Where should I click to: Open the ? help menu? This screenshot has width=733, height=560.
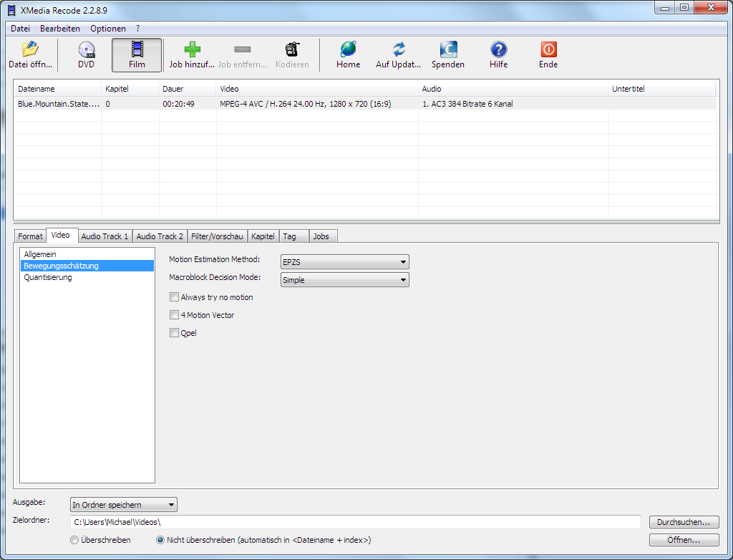click(x=138, y=29)
